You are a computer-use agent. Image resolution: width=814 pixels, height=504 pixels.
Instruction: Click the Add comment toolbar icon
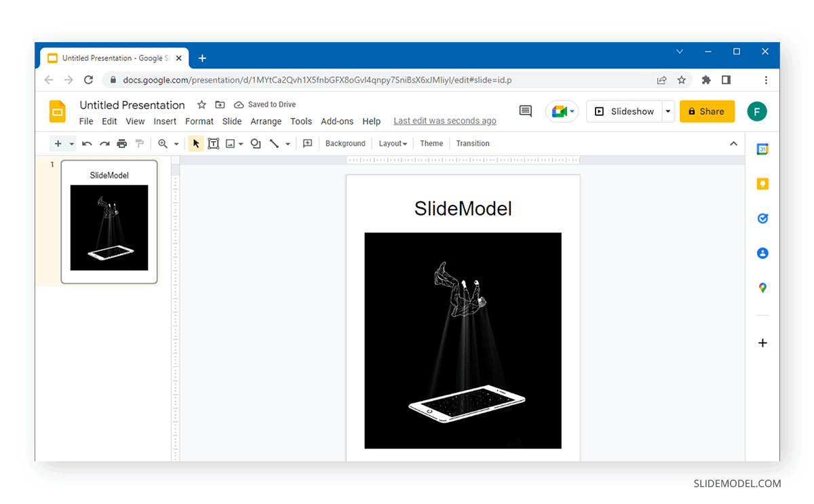tap(307, 144)
